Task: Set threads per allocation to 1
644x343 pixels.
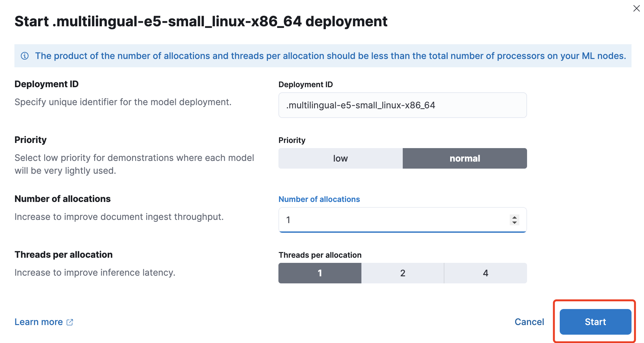Action: (x=320, y=273)
